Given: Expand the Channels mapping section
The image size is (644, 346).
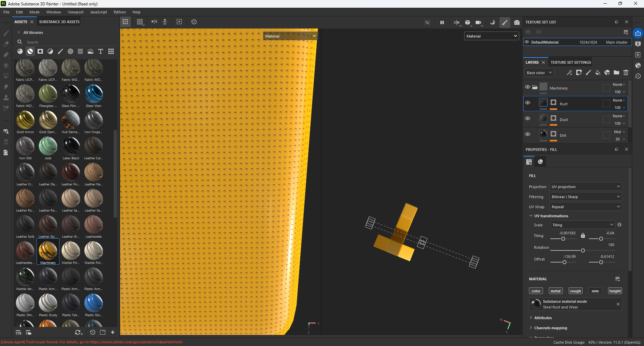Looking at the screenshot, I should [x=531, y=328].
